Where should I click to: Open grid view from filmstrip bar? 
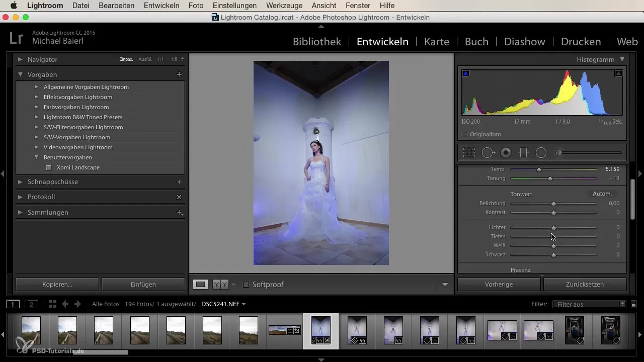coord(52,304)
